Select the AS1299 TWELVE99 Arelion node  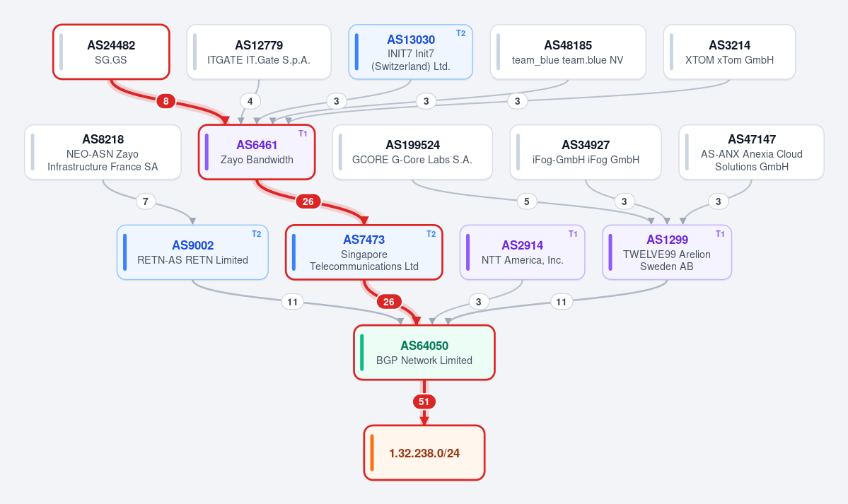[x=667, y=252]
